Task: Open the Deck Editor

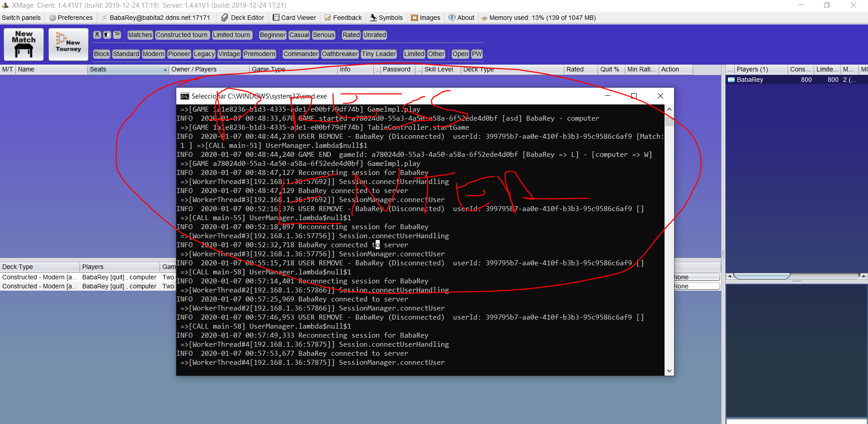Action: point(242,18)
